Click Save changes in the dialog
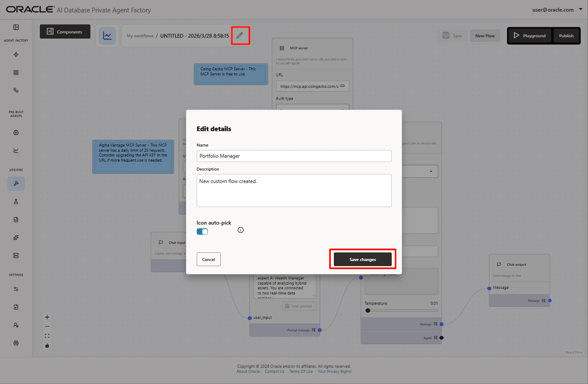The image size is (588, 384). (x=363, y=259)
